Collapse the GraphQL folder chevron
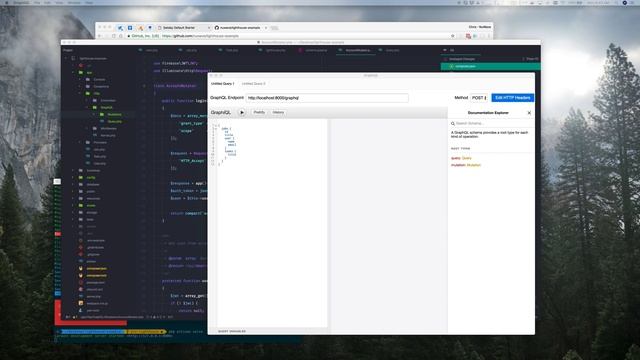The image size is (640, 360). [x=87, y=107]
